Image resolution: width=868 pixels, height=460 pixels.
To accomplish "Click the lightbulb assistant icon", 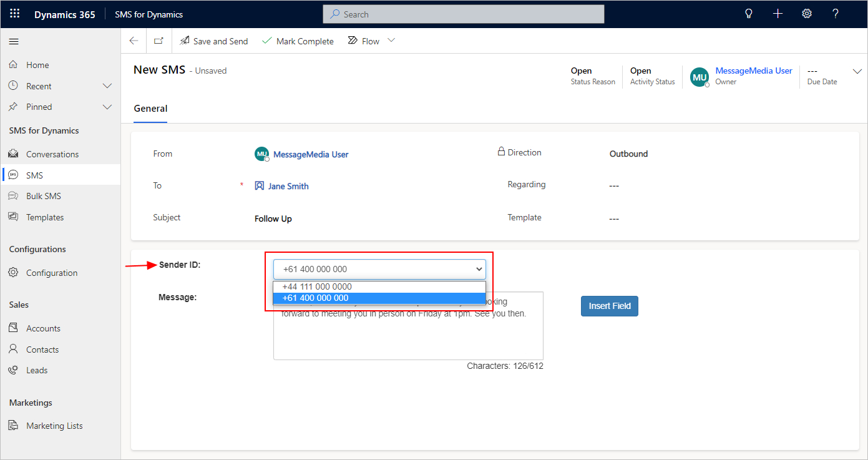I will (x=749, y=14).
